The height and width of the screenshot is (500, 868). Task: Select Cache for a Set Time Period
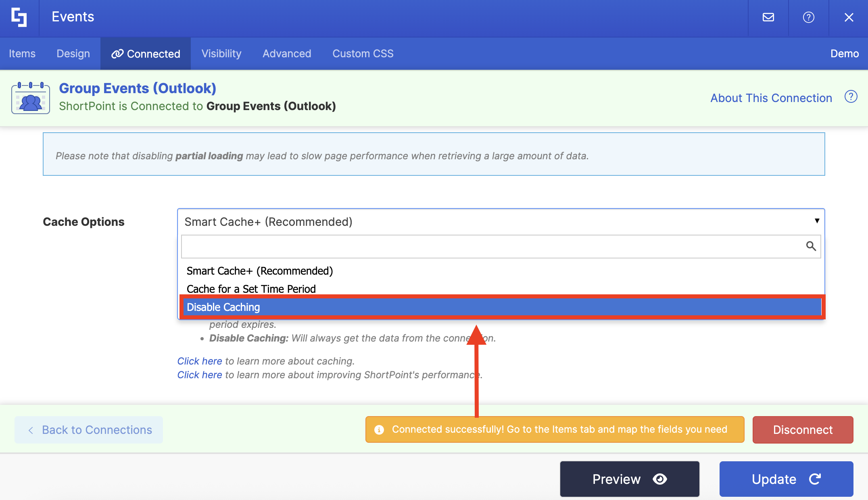(x=251, y=289)
